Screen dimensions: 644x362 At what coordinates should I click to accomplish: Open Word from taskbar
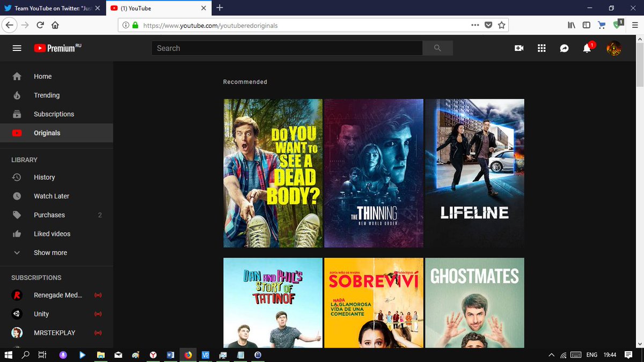pos(171,354)
